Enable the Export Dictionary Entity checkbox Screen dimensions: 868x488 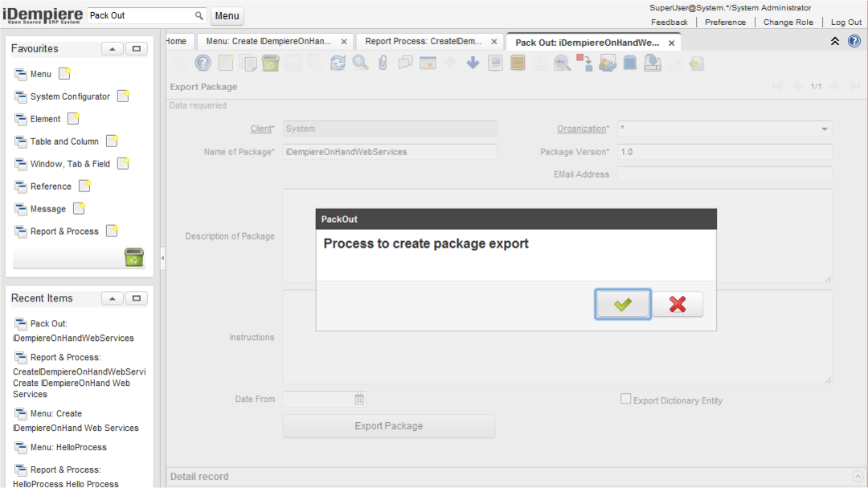(625, 399)
